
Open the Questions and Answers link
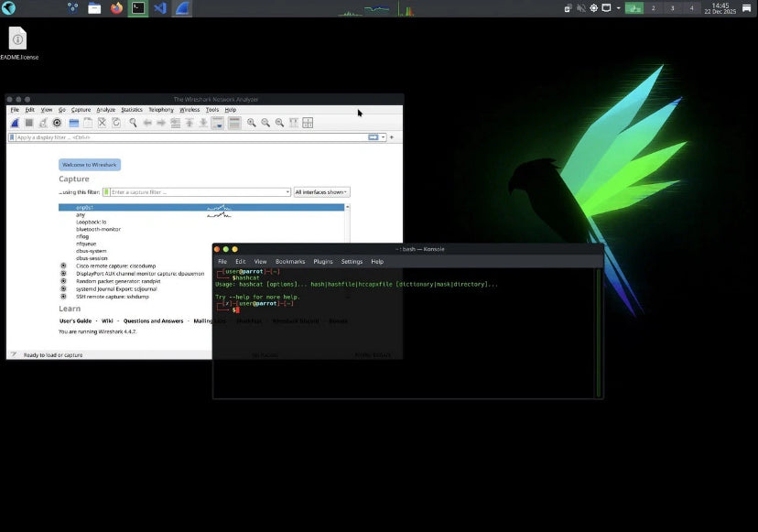(153, 320)
